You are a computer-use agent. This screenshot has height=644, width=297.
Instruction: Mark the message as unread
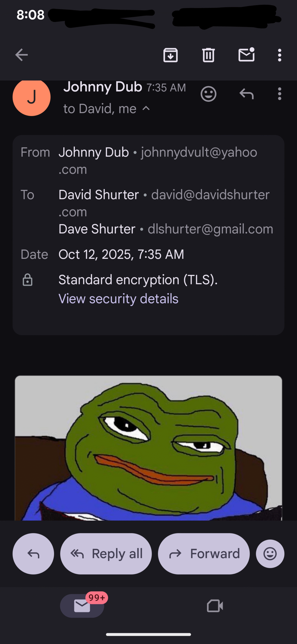coord(246,54)
